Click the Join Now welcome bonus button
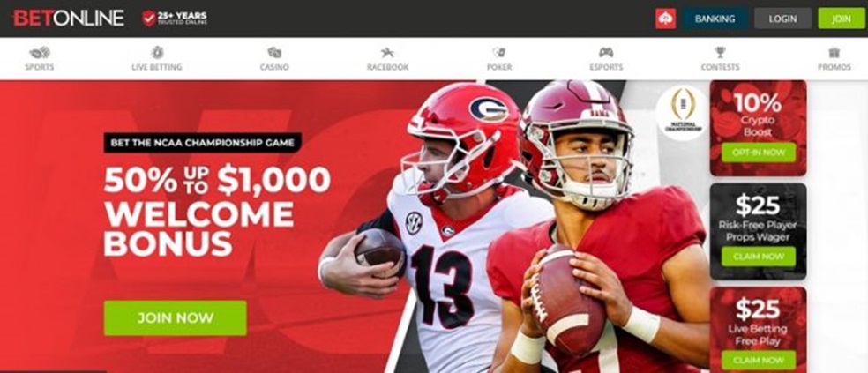Screen dimensions: 868x373 (176, 318)
